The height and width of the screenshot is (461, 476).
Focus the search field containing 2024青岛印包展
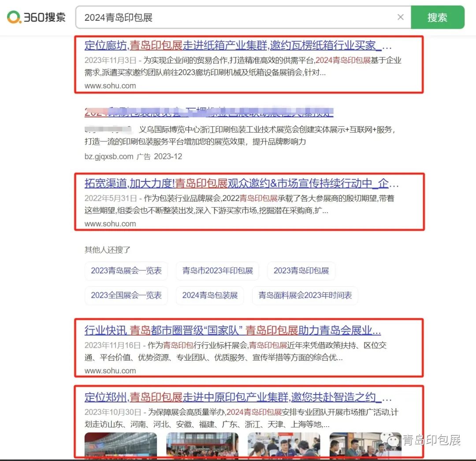[238, 17]
